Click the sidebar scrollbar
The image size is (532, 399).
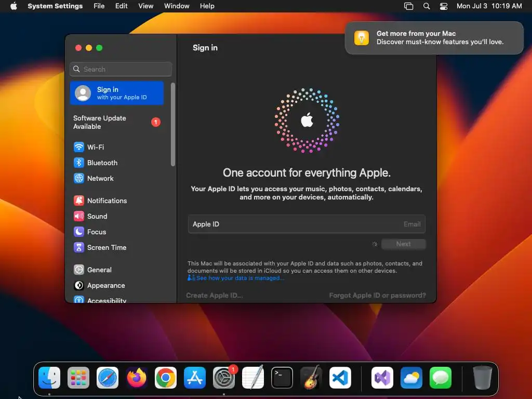[173, 125]
